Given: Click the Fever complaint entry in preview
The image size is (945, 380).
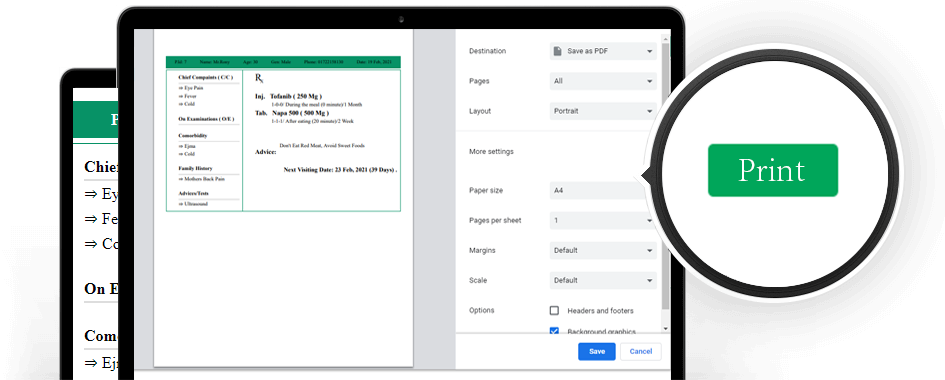Looking at the screenshot, I should 187,96.
